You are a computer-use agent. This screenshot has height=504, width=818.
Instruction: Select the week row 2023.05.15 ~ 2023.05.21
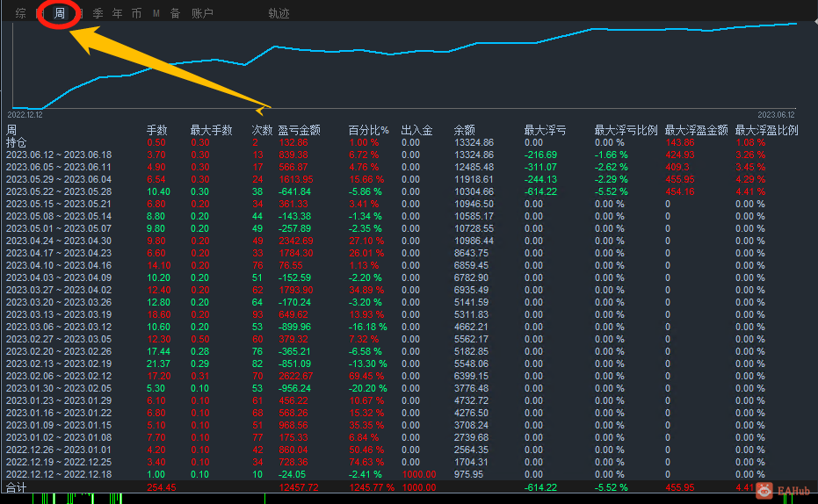59,204
